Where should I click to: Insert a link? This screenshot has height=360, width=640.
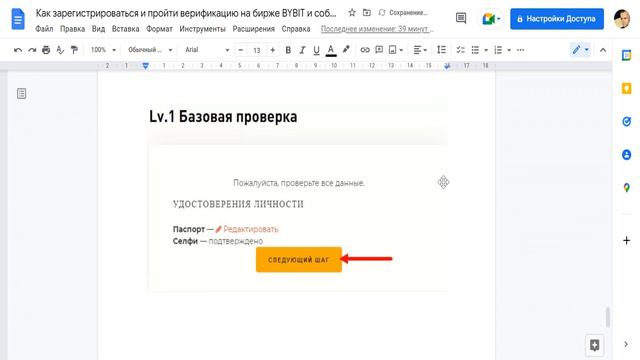tap(365, 50)
